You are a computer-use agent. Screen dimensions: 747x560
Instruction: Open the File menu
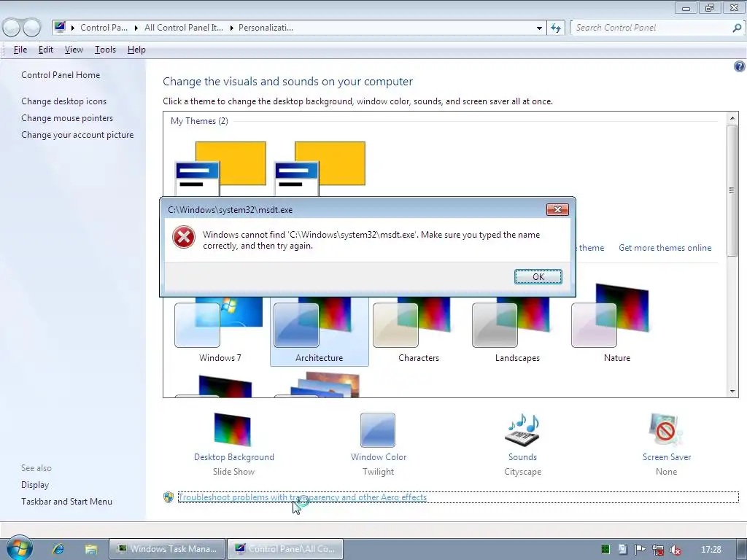point(20,50)
